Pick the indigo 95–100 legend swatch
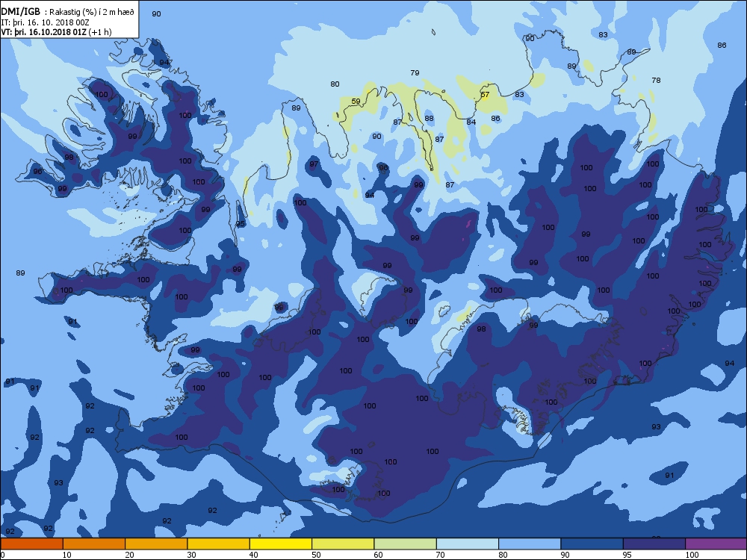The width and height of the screenshot is (747, 560). click(x=654, y=544)
